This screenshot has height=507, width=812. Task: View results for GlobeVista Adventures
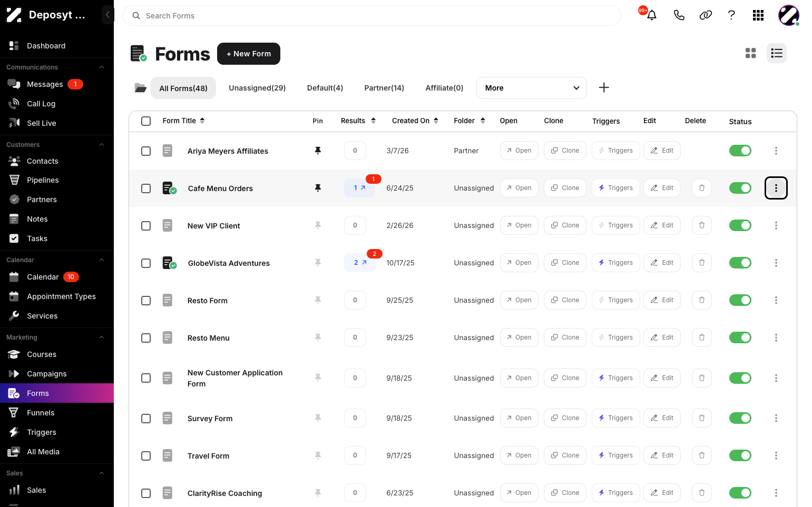point(360,263)
